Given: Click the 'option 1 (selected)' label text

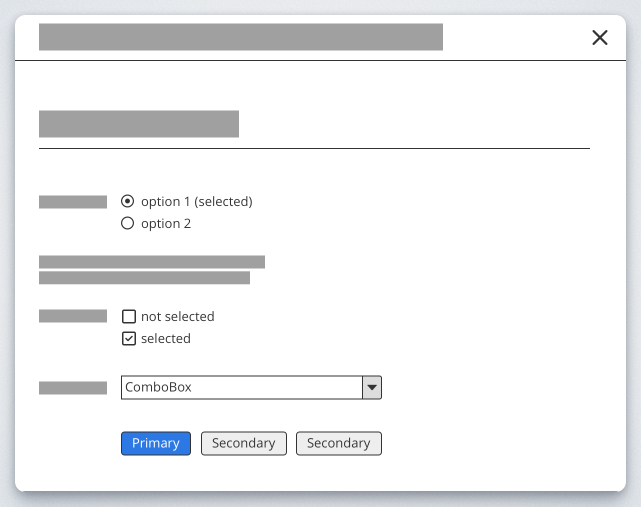Looking at the screenshot, I should coord(196,201).
